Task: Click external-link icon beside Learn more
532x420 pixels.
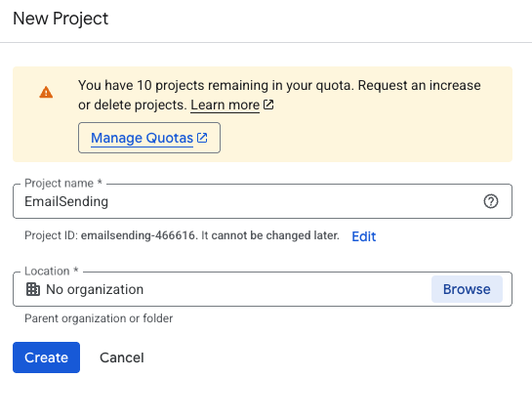Action: (x=268, y=105)
